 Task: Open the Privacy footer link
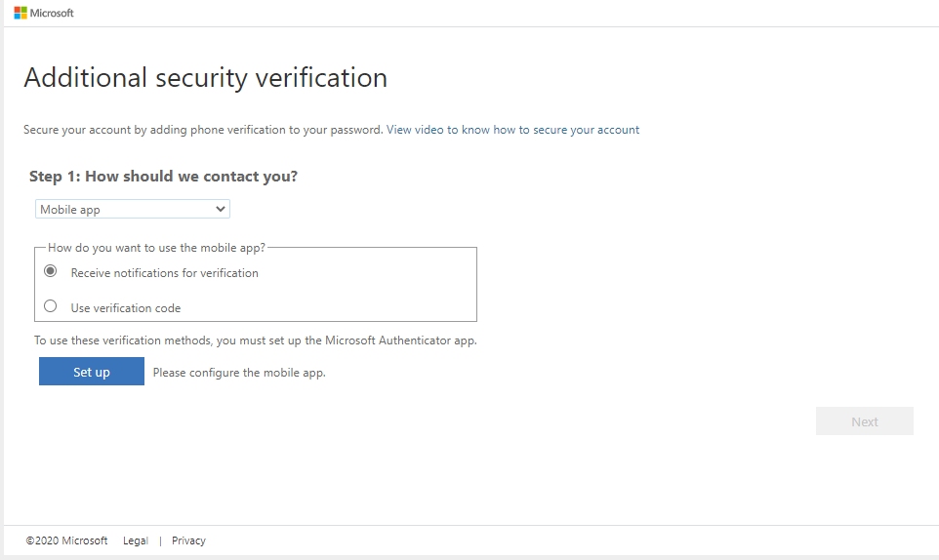(188, 540)
